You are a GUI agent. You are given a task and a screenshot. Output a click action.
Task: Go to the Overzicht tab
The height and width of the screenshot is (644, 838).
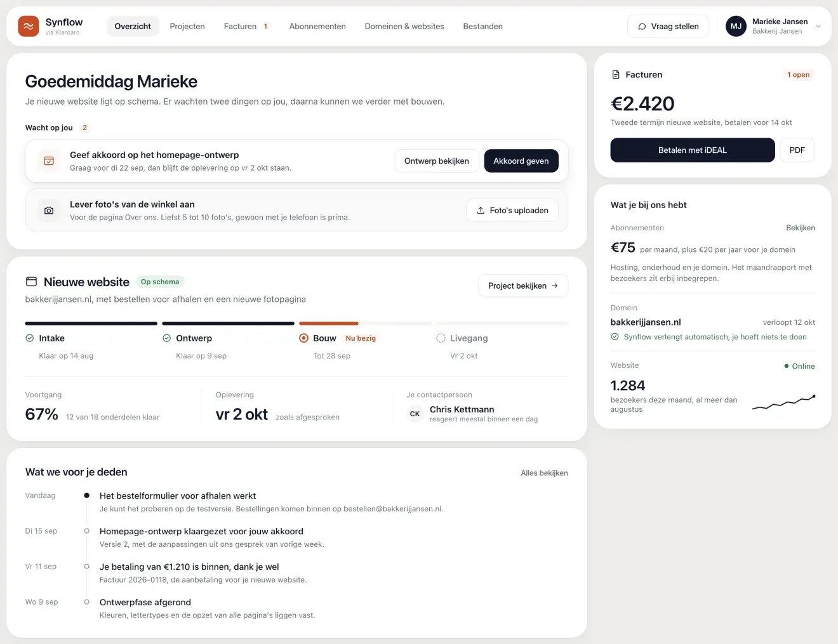point(133,26)
